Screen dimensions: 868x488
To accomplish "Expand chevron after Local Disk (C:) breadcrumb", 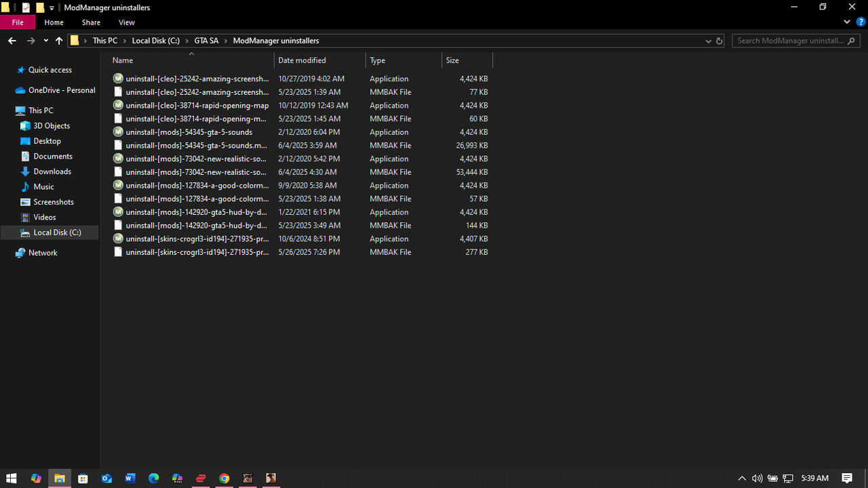I will click(187, 41).
